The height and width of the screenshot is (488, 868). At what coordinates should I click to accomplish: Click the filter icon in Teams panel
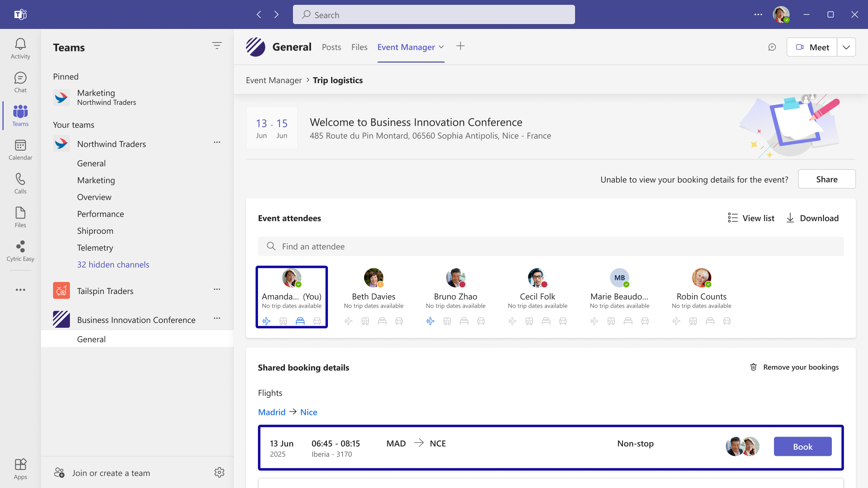click(217, 46)
